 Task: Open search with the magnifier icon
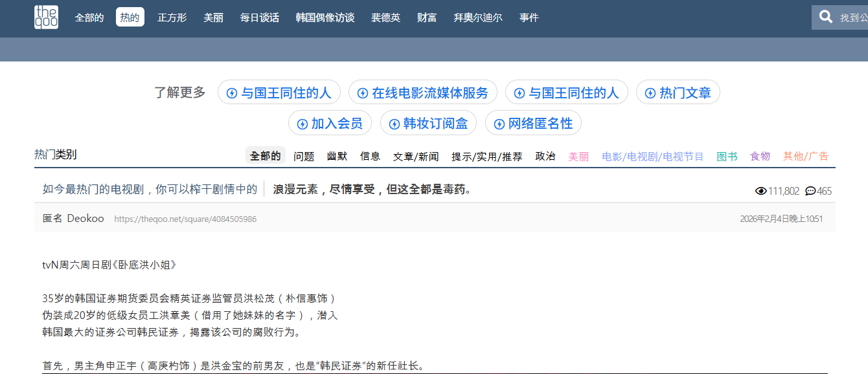(825, 16)
